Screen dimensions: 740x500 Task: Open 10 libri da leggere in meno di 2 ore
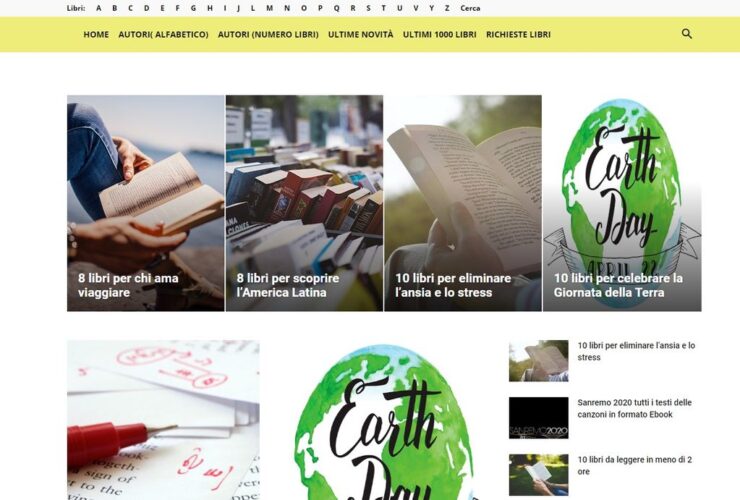pos(634,466)
